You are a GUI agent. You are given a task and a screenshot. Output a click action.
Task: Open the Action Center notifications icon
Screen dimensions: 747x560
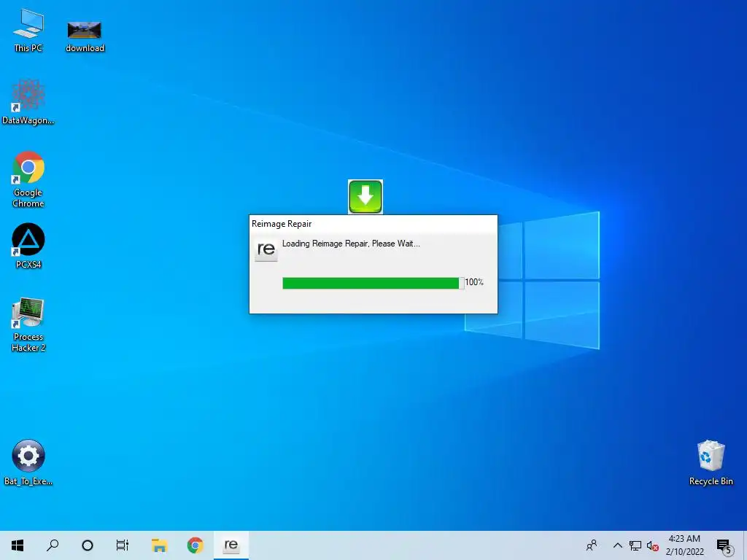(x=724, y=546)
